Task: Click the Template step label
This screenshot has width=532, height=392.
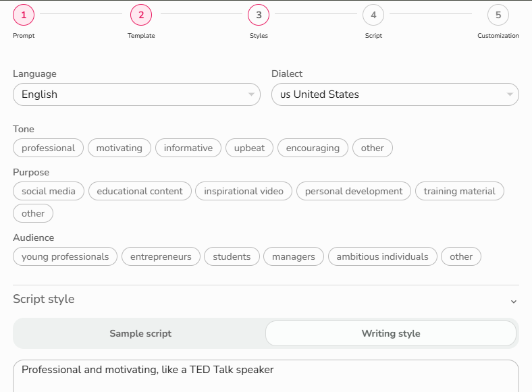Action: (x=141, y=36)
